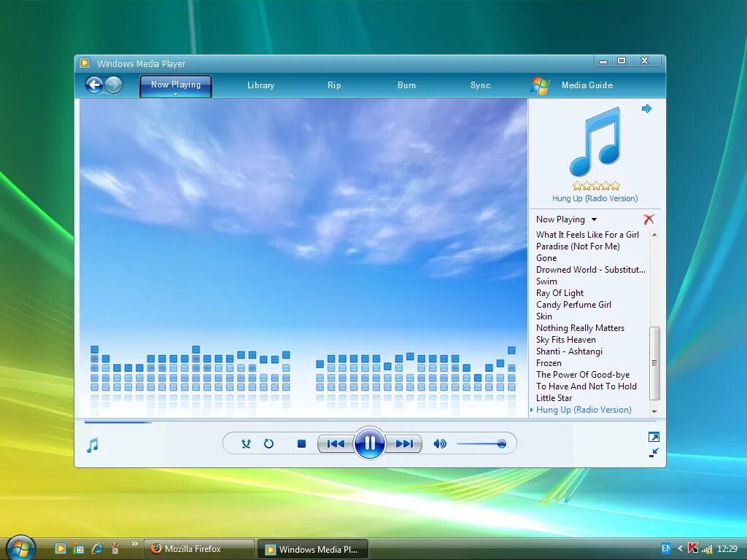The height and width of the screenshot is (560, 747).
Task: Select 'To Have And Not To Hold'
Action: click(x=587, y=386)
